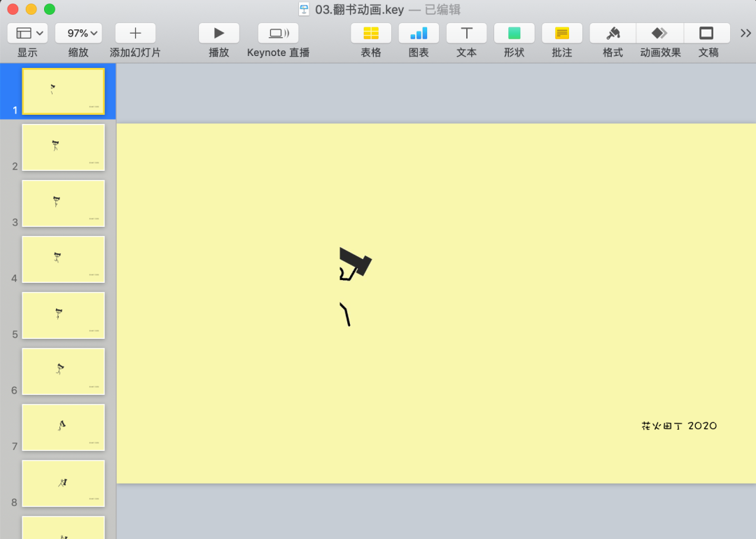Select slide 7 thumbnail in navigator
The image size is (756, 539).
pos(63,427)
